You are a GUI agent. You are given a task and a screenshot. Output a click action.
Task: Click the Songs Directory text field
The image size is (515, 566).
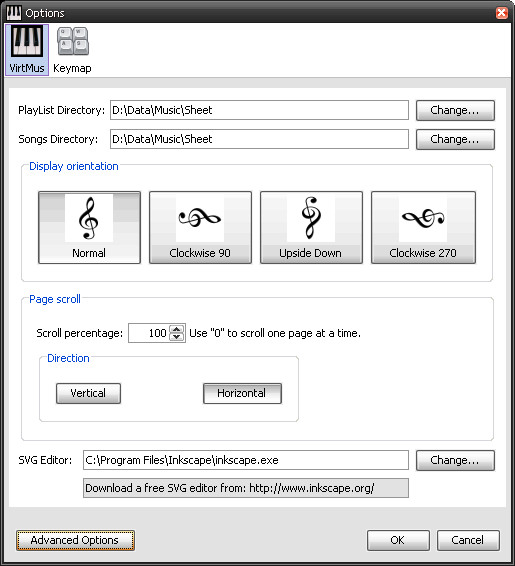coord(259,139)
